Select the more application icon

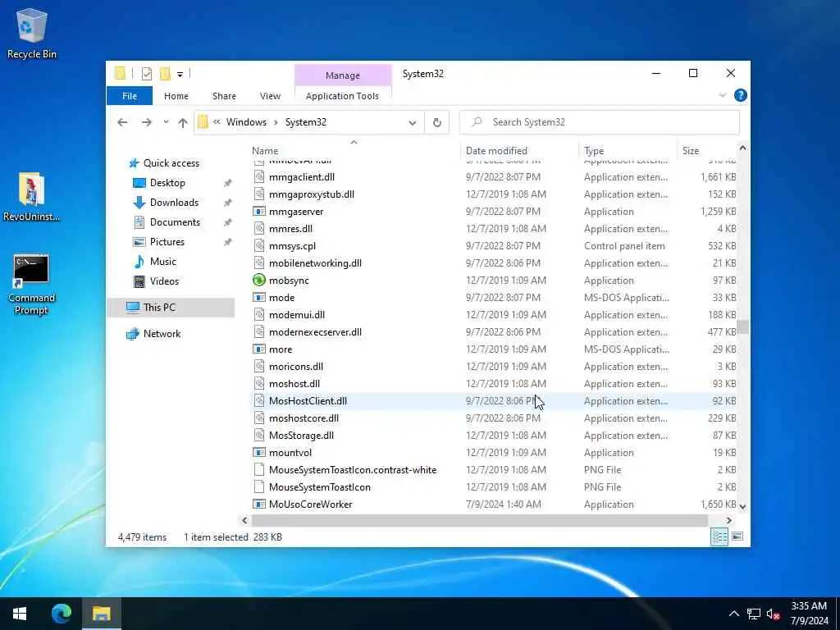tap(259, 349)
